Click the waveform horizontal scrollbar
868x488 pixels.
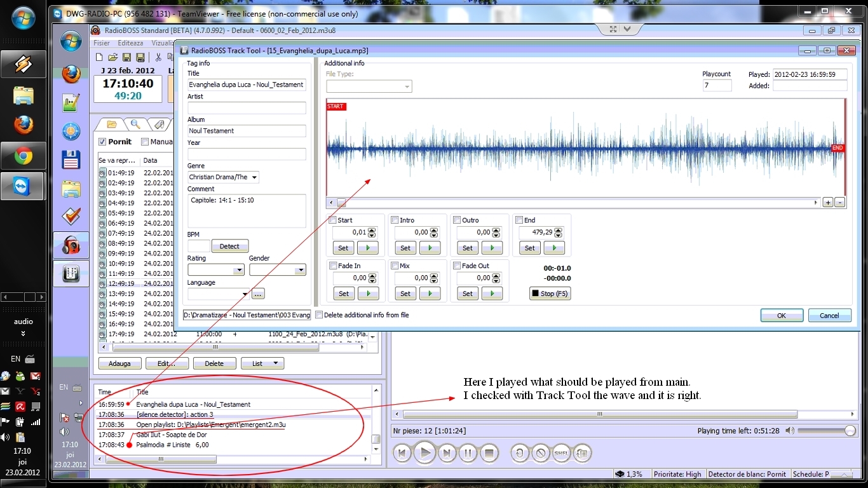tap(574, 203)
